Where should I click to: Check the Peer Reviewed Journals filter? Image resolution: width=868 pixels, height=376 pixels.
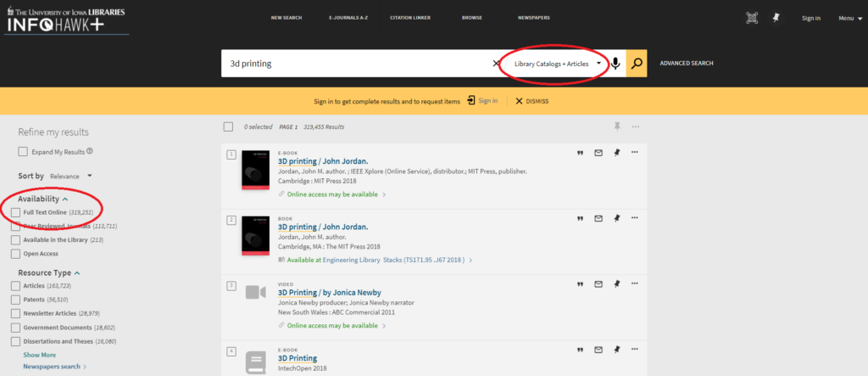tap(15, 227)
